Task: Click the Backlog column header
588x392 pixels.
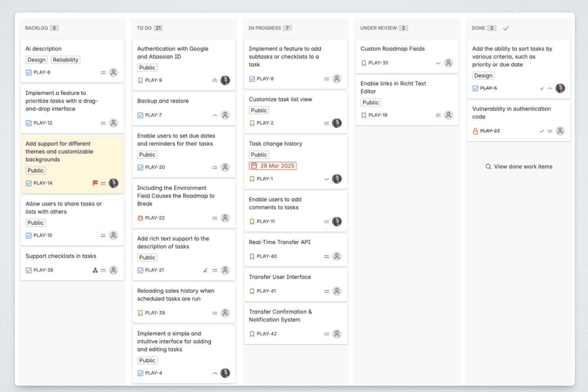Action: (36, 28)
